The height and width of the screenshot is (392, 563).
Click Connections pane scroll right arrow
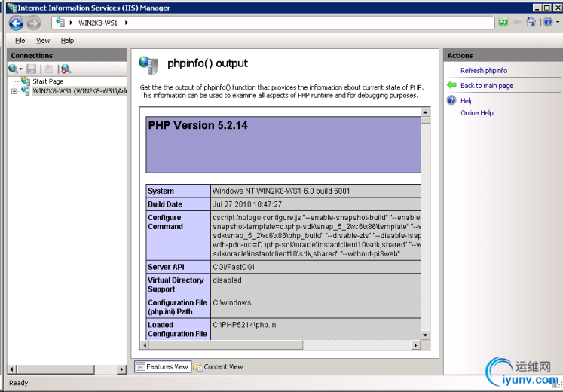pos(121,369)
